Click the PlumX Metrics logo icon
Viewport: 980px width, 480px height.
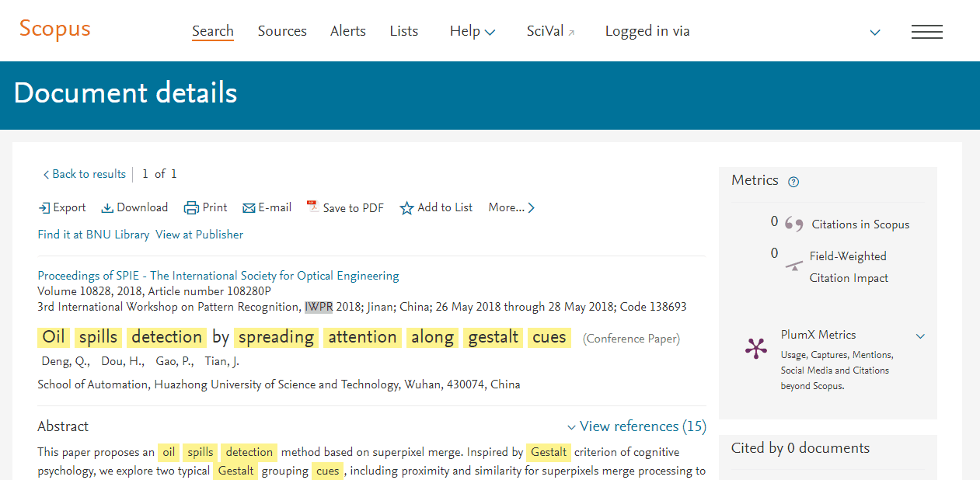755,348
